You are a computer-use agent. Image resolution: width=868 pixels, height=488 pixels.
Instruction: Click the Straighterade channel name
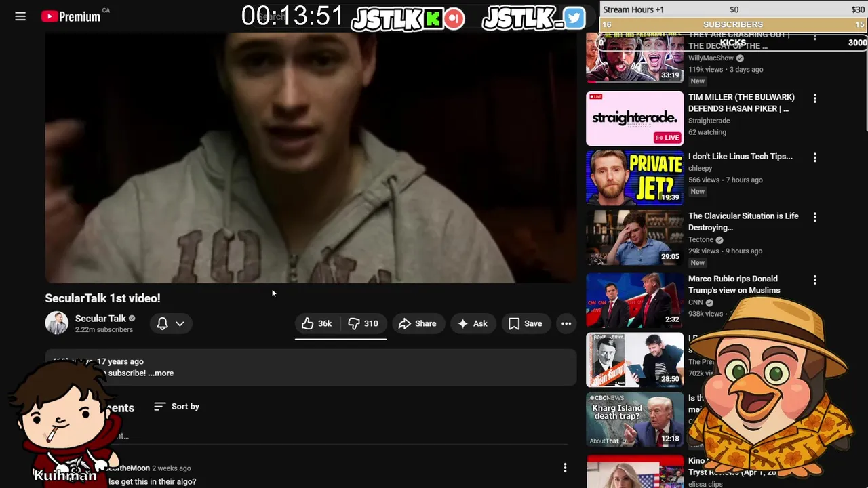[709, 121]
